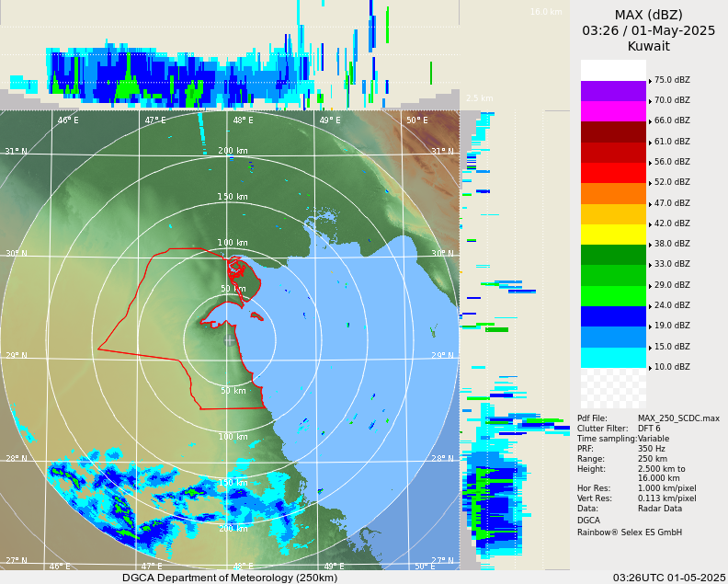Click the light blue 15.0 dBZ swatch

(613, 338)
